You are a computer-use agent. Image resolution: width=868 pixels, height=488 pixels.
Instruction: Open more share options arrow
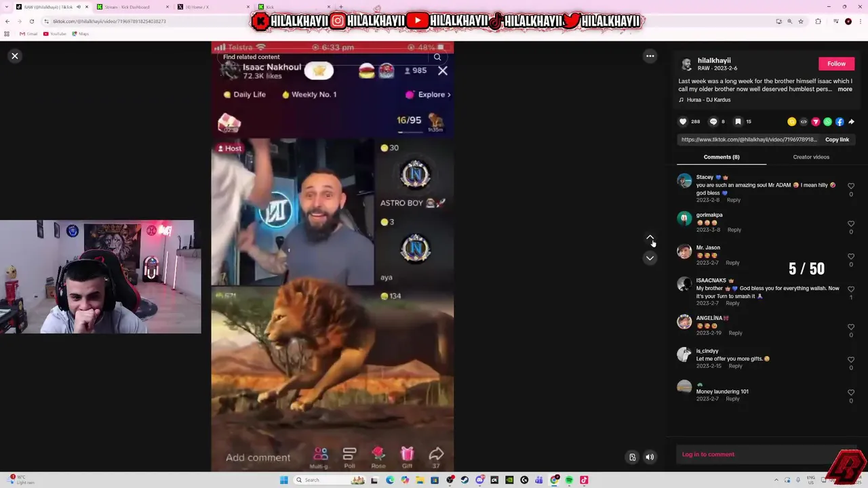pyautogui.click(x=851, y=122)
